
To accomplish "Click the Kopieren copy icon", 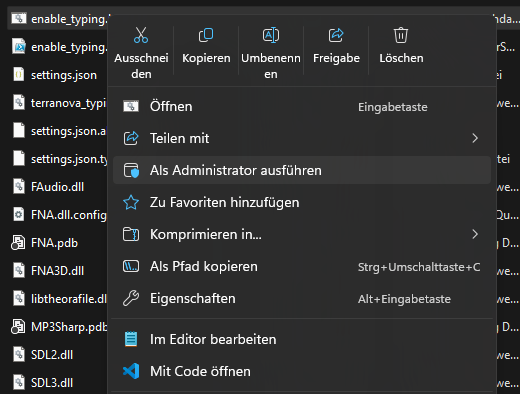I will [206, 35].
